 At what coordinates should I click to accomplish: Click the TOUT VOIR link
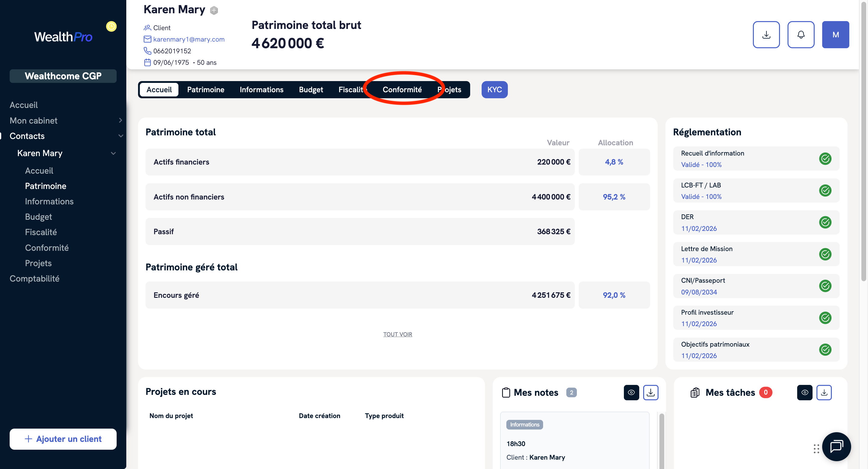pos(397,334)
